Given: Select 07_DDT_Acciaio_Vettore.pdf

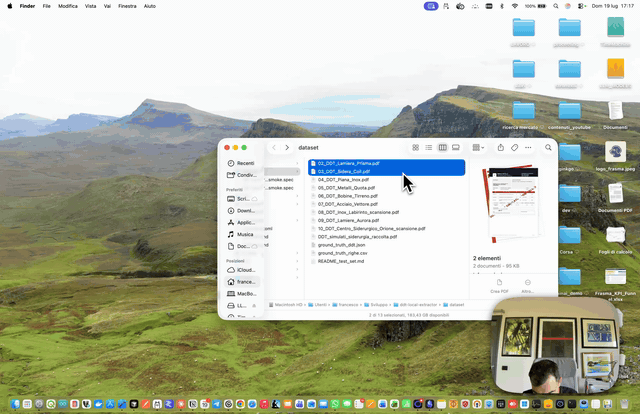Looking at the screenshot, I should tap(386, 204).
